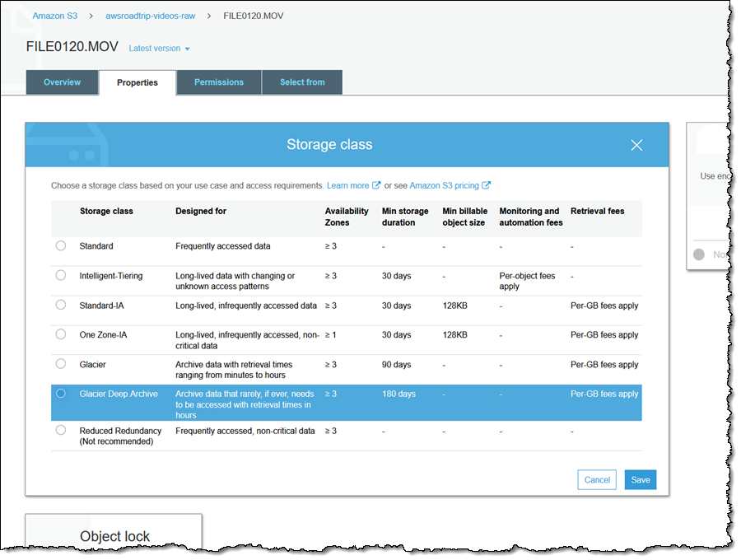
Task: Select the Glacier Deep Archive radio button
Action: [x=60, y=394]
